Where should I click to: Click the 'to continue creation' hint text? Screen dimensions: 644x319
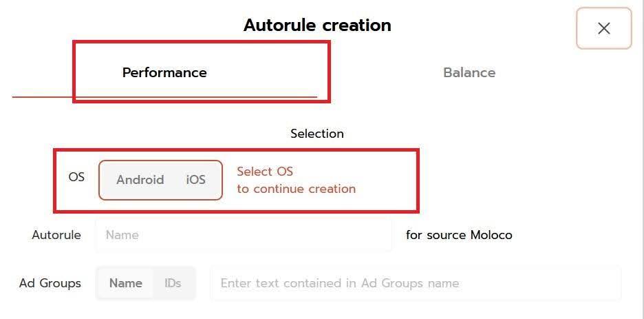tap(297, 189)
